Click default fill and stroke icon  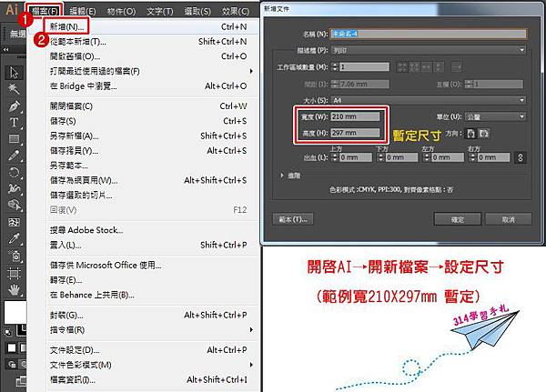(x=7, y=333)
